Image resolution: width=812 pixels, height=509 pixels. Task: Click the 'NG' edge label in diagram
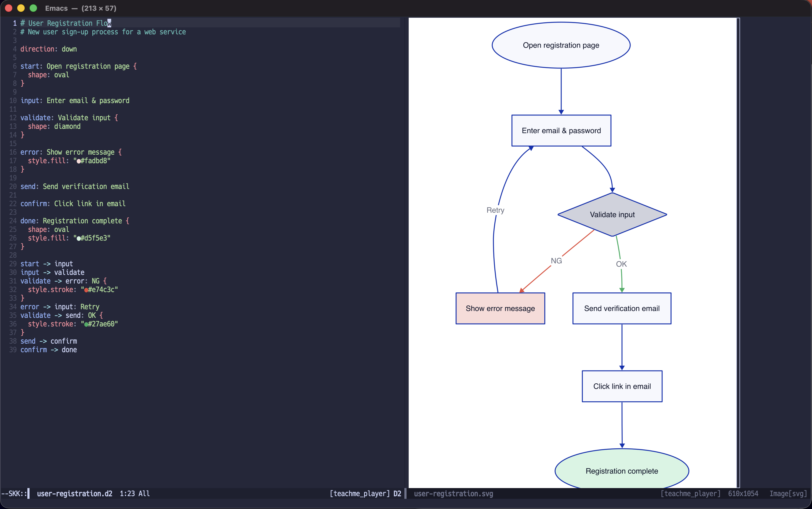(556, 261)
